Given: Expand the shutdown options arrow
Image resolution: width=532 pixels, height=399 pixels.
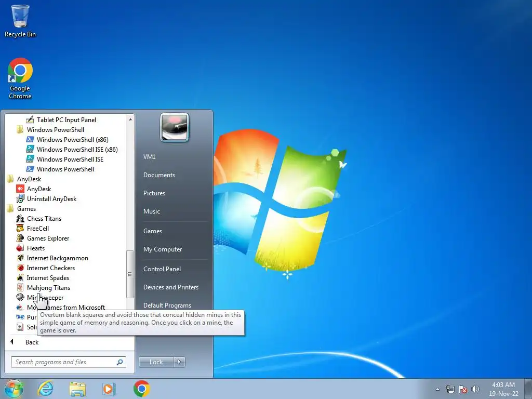Looking at the screenshot, I should pyautogui.click(x=179, y=362).
